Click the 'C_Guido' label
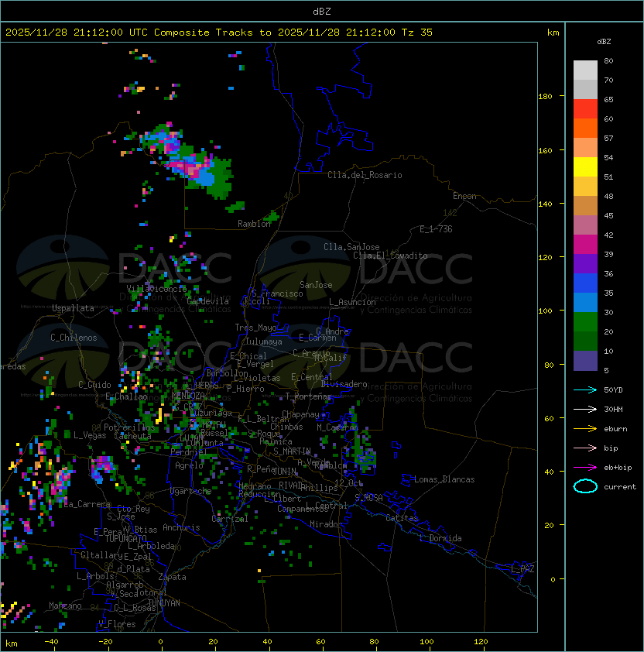644x652 pixels. [94, 385]
